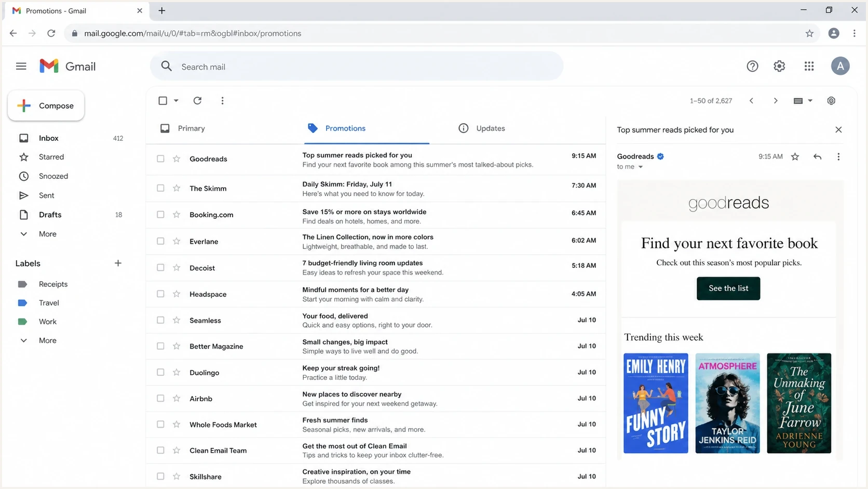868x489 pixels.
Task: Click the Compose button
Action: coord(46,105)
